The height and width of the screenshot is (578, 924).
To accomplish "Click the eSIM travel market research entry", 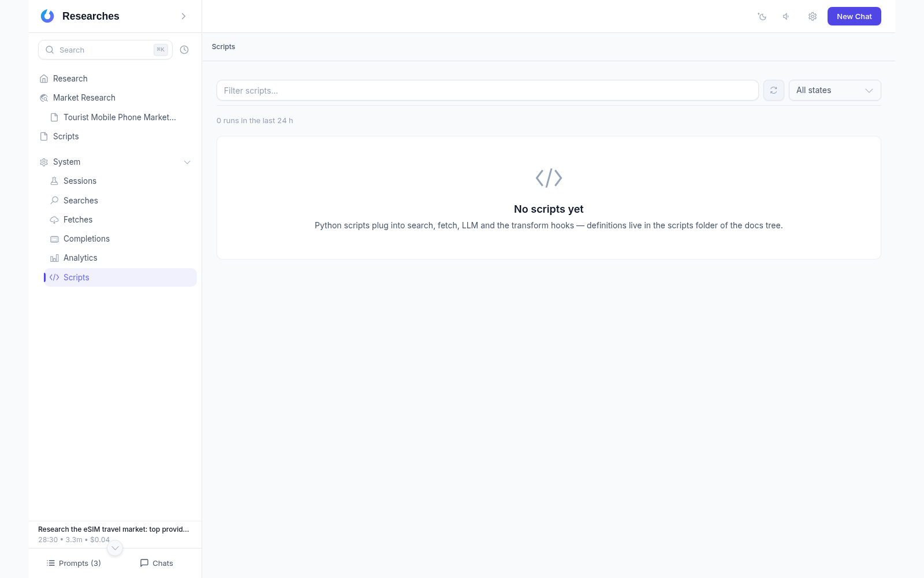I will click(114, 534).
